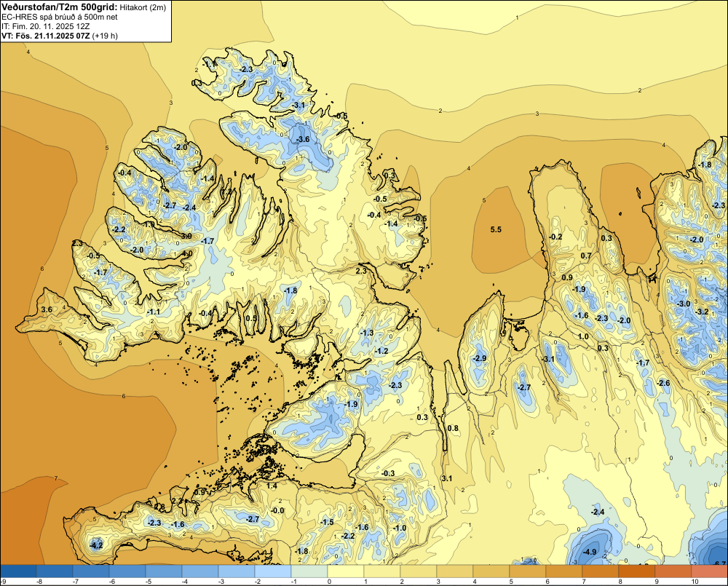The height and width of the screenshot is (586, 728).
Task: Click the legend color between 2 and 3
Action: [419, 571]
